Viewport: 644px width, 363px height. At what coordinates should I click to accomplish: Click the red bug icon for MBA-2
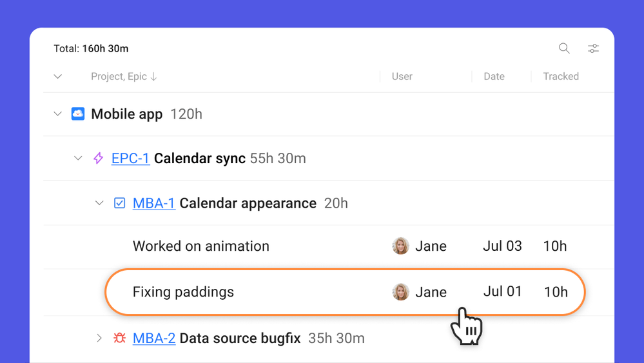pos(119,338)
